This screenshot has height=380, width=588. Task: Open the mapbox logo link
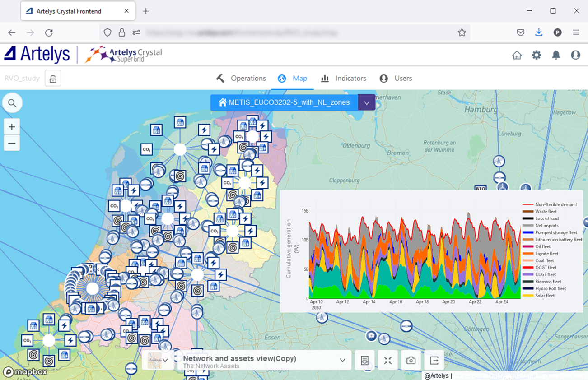tap(25, 372)
